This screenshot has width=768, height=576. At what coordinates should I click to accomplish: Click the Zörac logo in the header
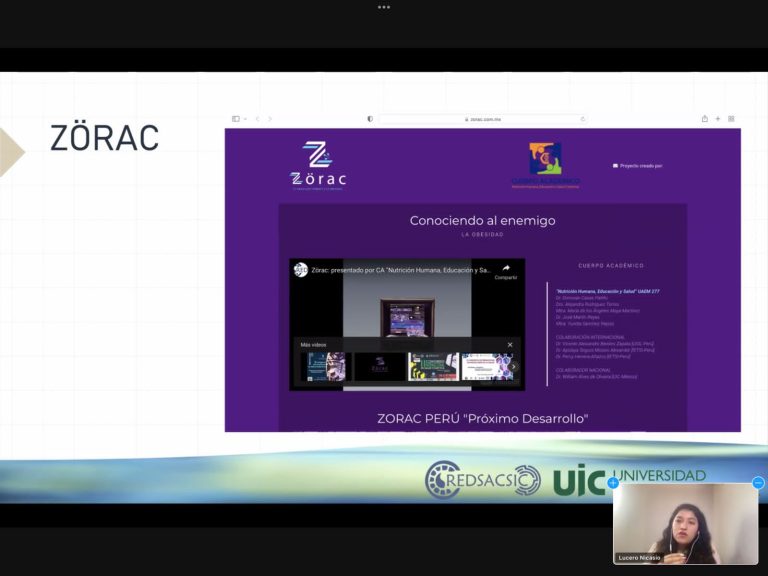pyautogui.click(x=319, y=165)
